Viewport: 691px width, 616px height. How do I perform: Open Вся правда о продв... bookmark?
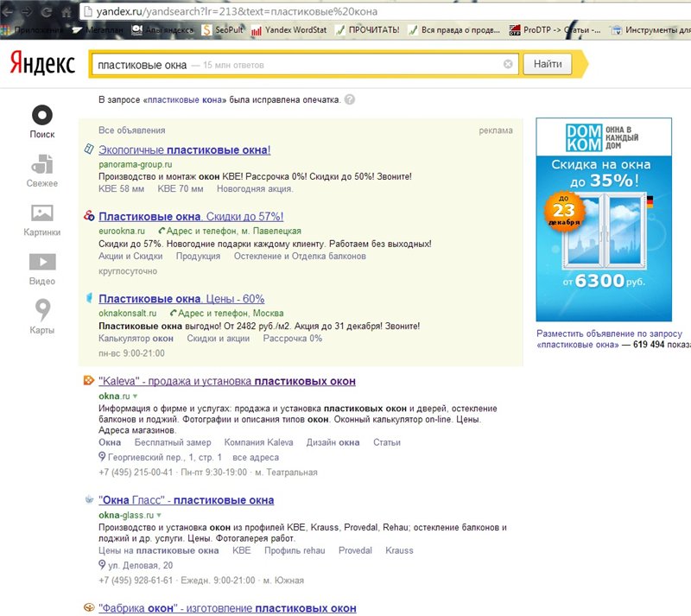(454, 30)
